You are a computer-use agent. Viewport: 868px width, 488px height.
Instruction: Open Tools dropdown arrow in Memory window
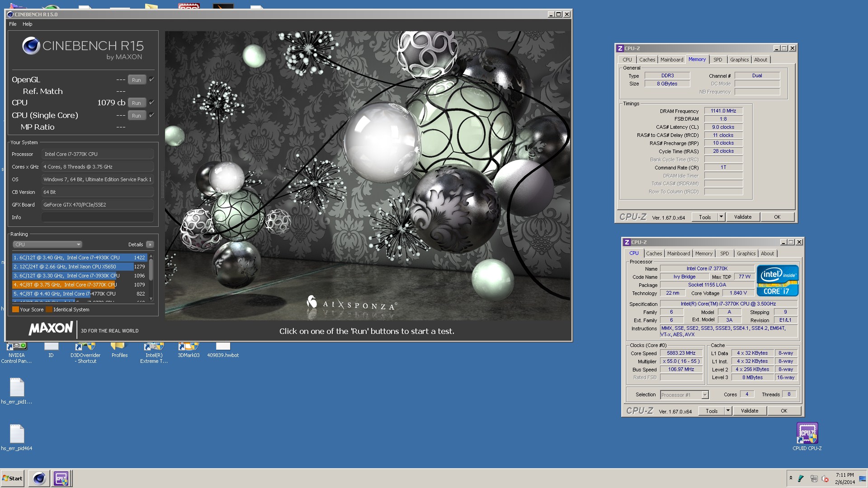coord(721,217)
